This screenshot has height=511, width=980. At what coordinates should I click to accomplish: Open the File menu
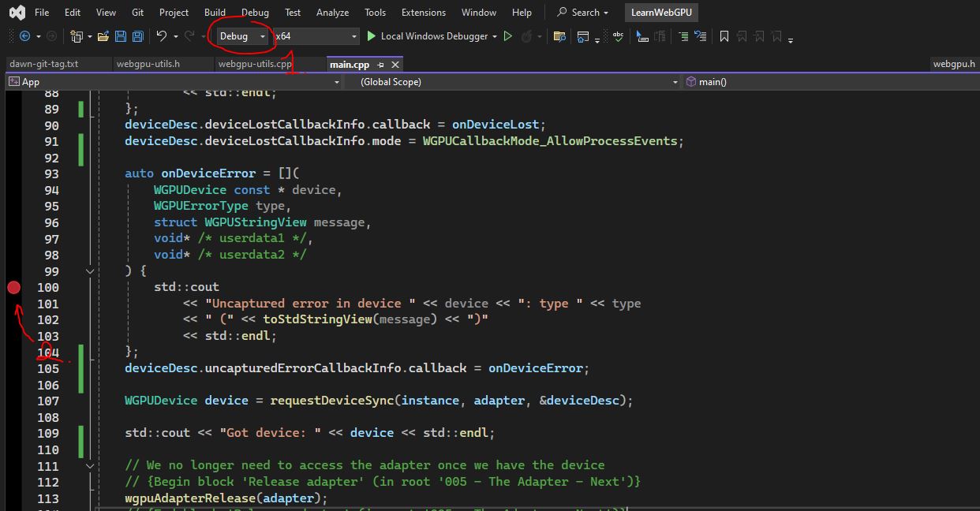42,13
